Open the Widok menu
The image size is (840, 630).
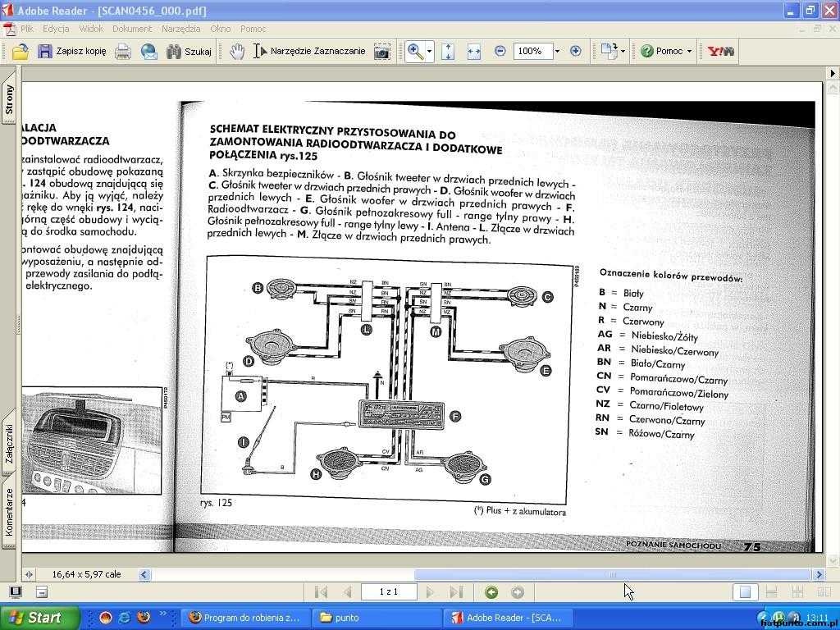pos(91,29)
